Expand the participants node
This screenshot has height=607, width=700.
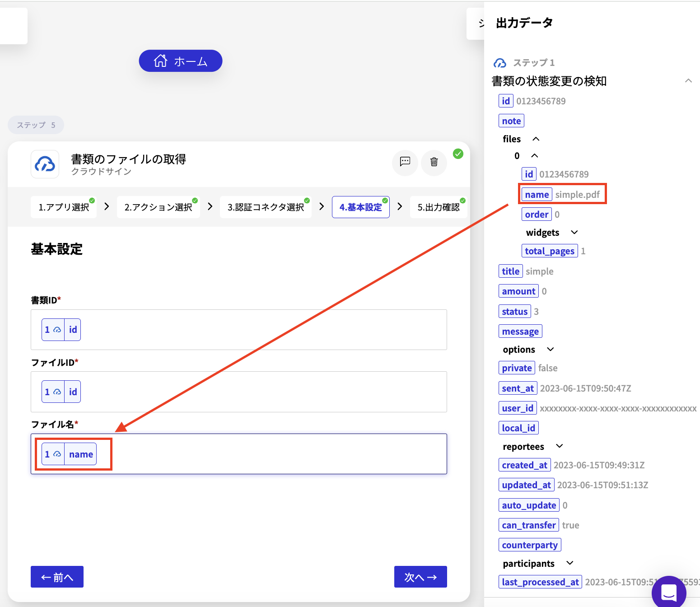point(570,563)
